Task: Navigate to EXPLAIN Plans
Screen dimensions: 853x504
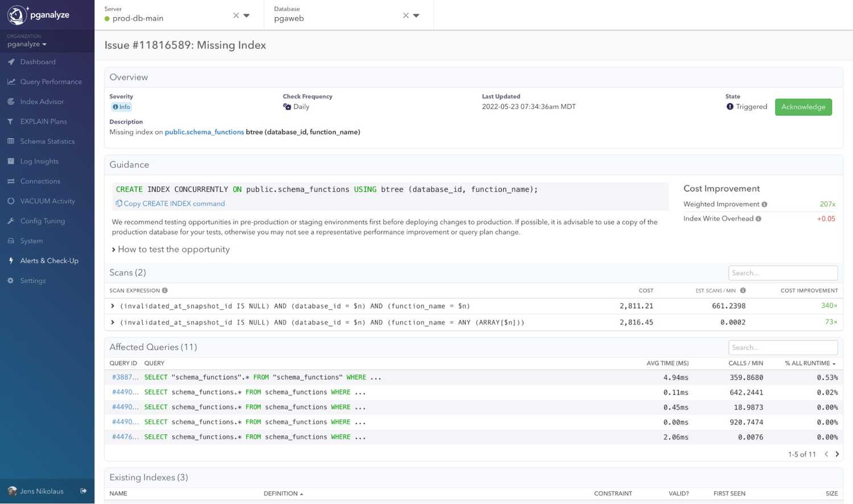Action: pos(43,121)
